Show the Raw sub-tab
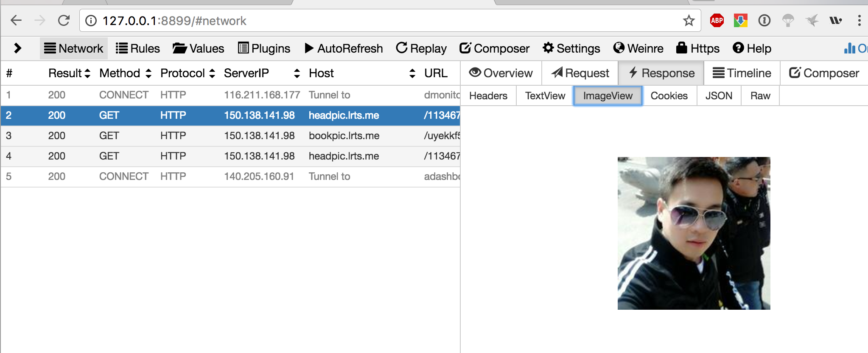 click(760, 95)
